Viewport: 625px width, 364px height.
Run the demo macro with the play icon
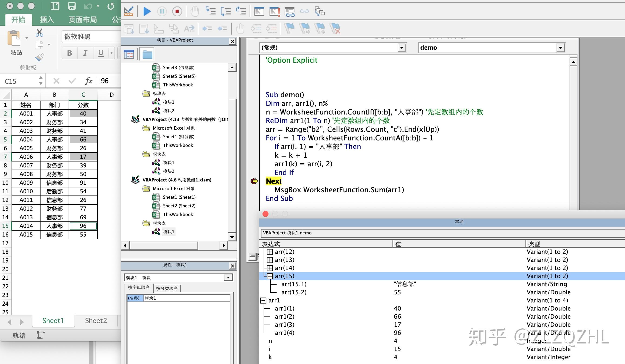pyautogui.click(x=147, y=11)
